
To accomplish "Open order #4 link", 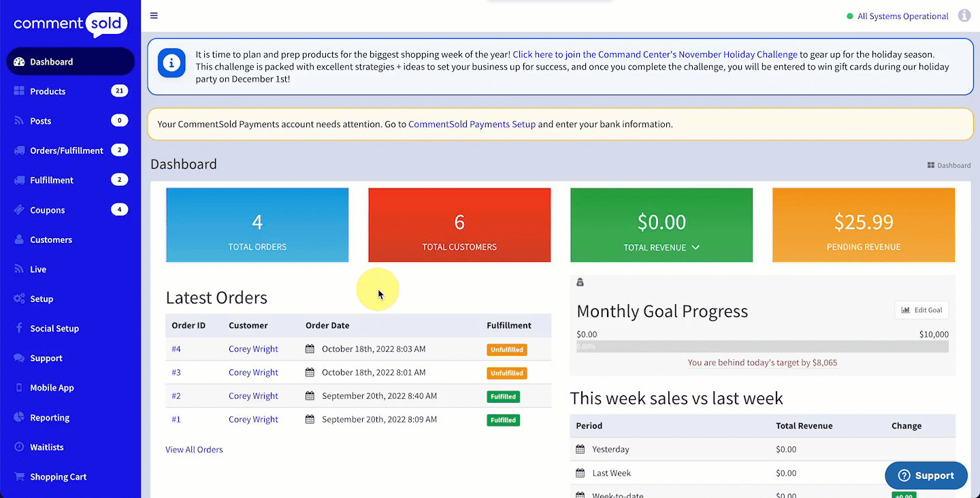I will [176, 349].
